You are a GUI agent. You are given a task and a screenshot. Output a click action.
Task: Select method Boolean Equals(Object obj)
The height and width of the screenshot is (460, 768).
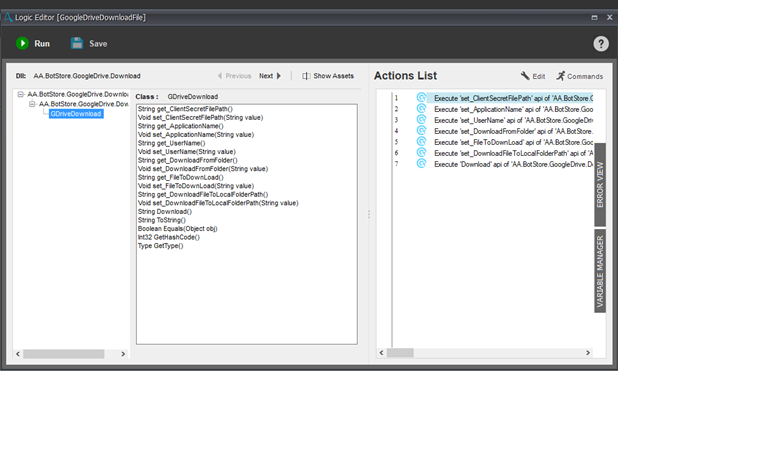point(177,228)
